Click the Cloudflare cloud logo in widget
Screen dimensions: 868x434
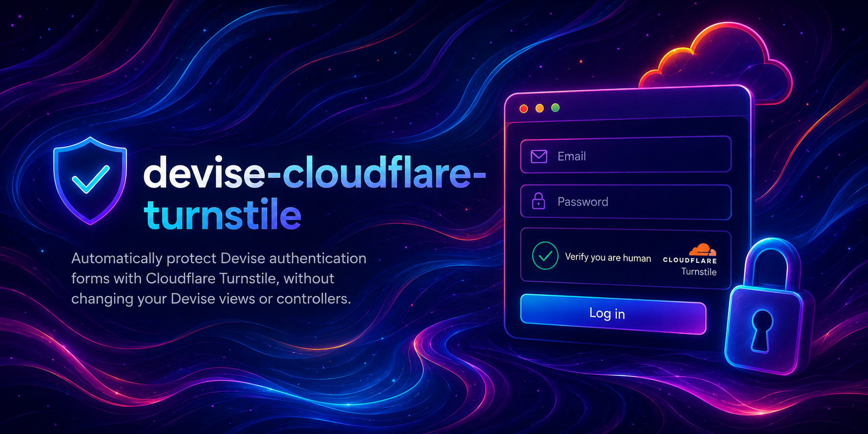click(x=703, y=250)
